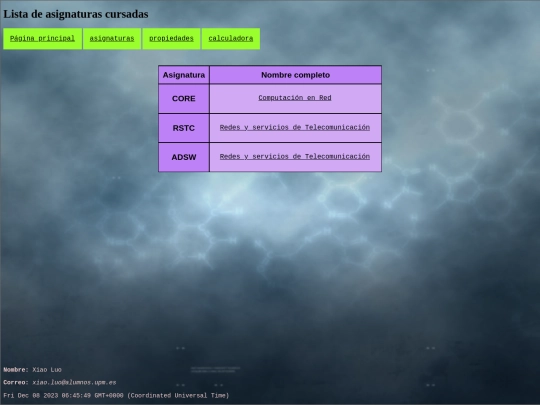Follow the Computación en Red link
This screenshot has height=405, width=540.
pos(295,98)
